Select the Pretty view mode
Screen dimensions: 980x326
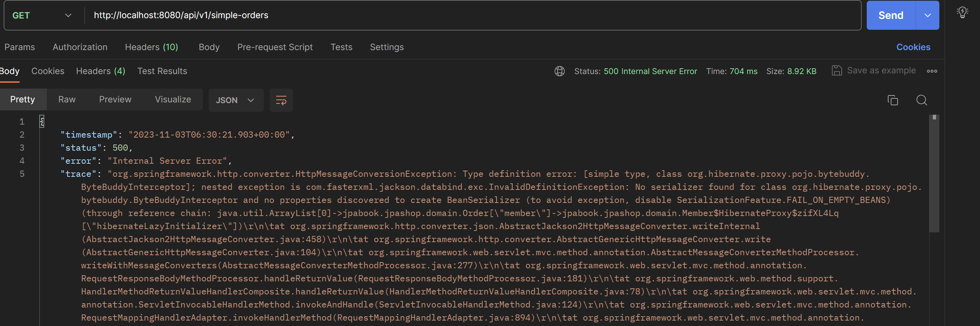23,100
